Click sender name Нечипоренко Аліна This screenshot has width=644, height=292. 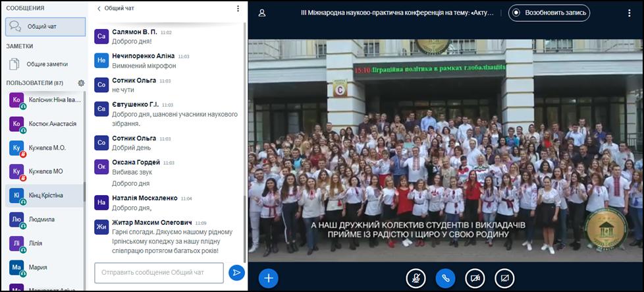point(144,56)
